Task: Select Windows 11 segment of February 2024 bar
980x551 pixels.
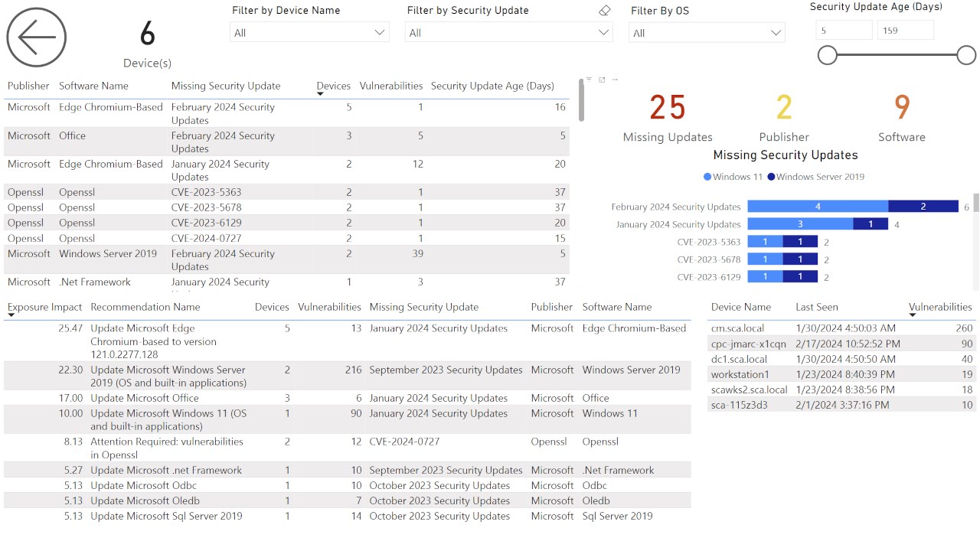Action: (x=818, y=207)
